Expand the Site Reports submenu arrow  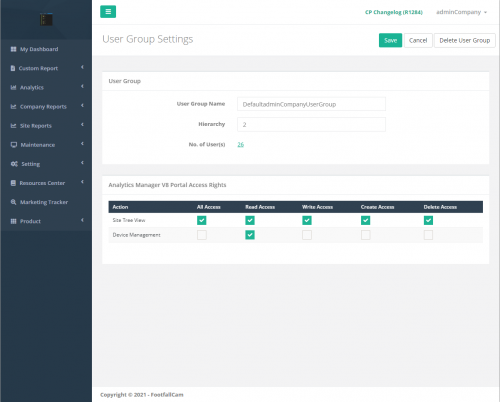pyautogui.click(x=82, y=125)
